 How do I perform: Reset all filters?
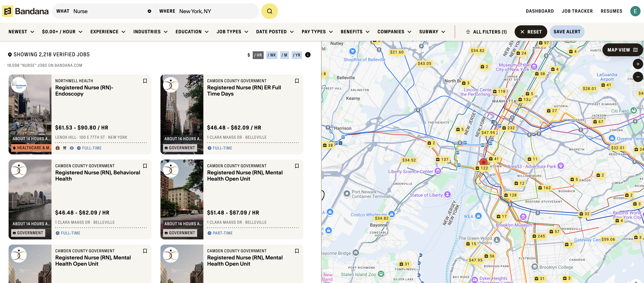tap(531, 32)
